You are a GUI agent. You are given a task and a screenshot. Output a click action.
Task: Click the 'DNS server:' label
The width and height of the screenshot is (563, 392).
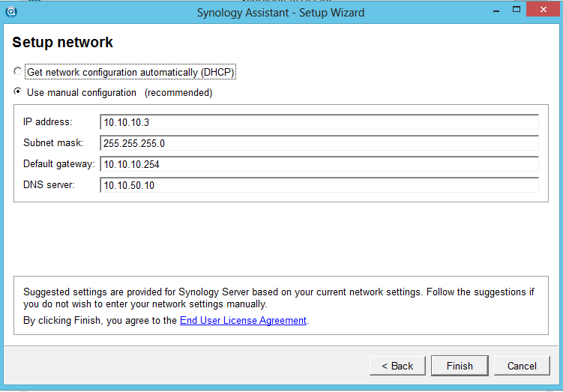tap(49, 185)
